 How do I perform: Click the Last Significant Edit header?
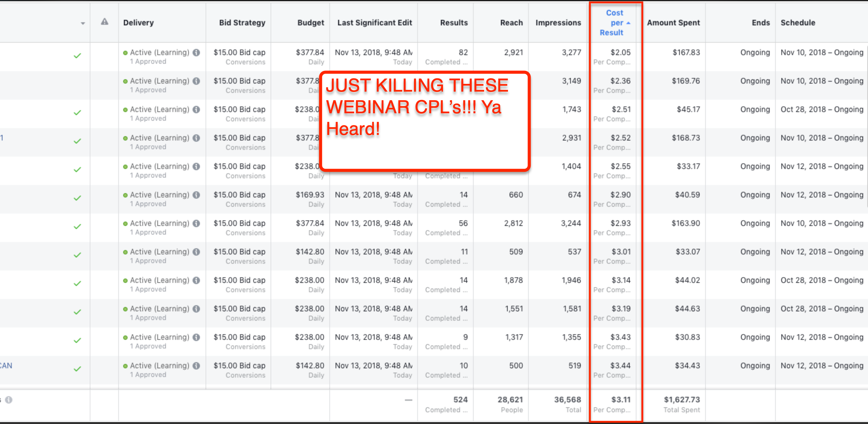(374, 23)
